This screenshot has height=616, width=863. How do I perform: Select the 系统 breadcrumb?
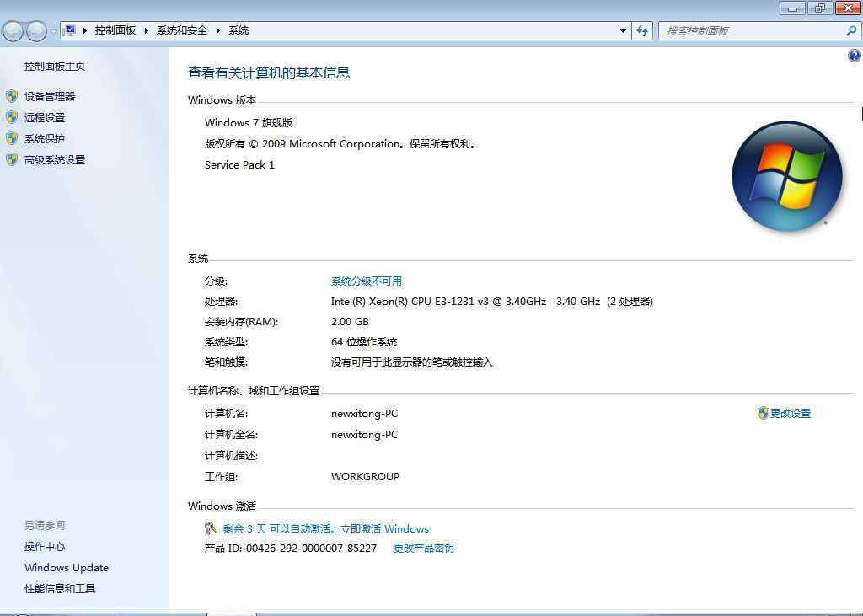[x=239, y=30]
